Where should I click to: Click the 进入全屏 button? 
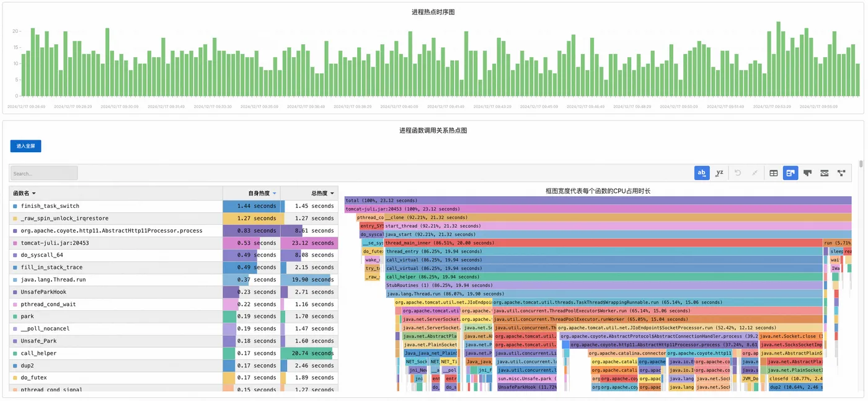[x=25, y=146]
